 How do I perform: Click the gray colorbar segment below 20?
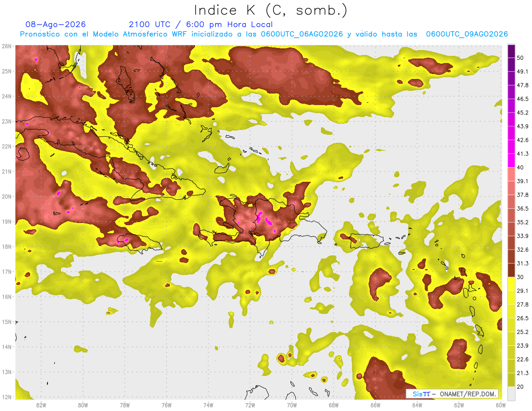coord(511,393)
